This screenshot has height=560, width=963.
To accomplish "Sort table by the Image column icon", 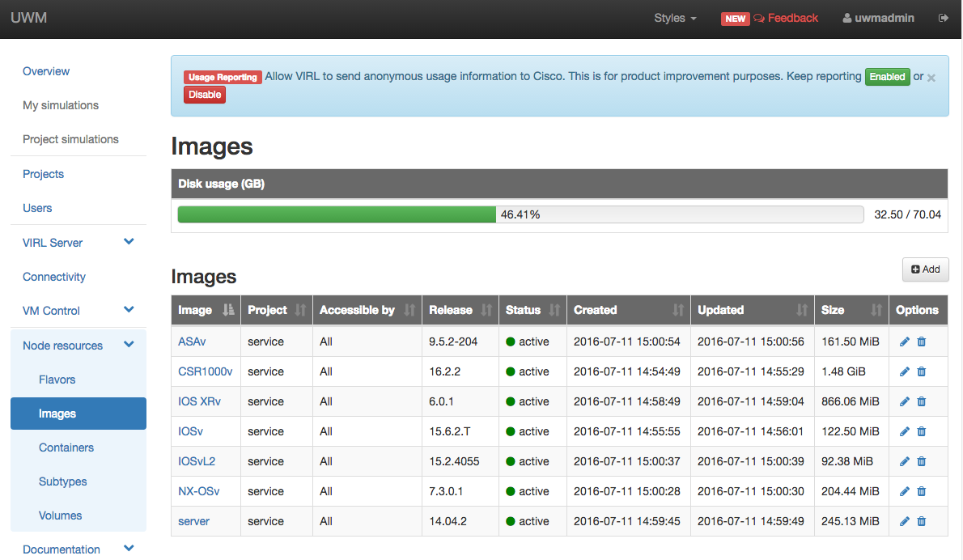I will [x=228, y=310].
